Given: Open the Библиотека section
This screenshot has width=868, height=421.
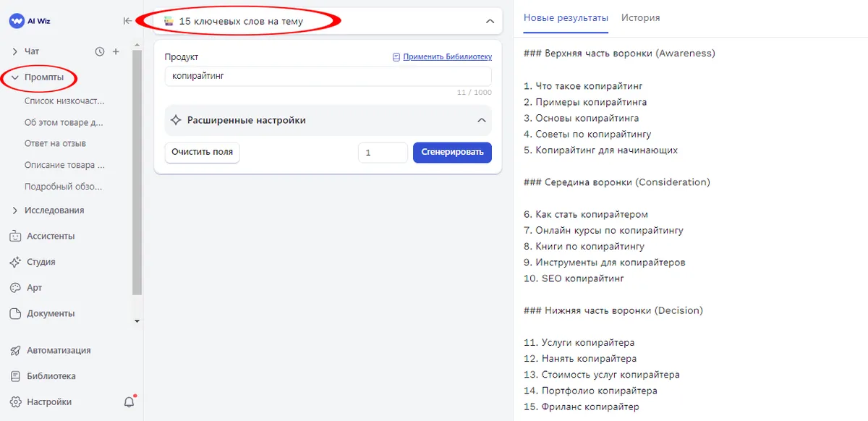Looking at the screenshot, I should click(51, 375).
